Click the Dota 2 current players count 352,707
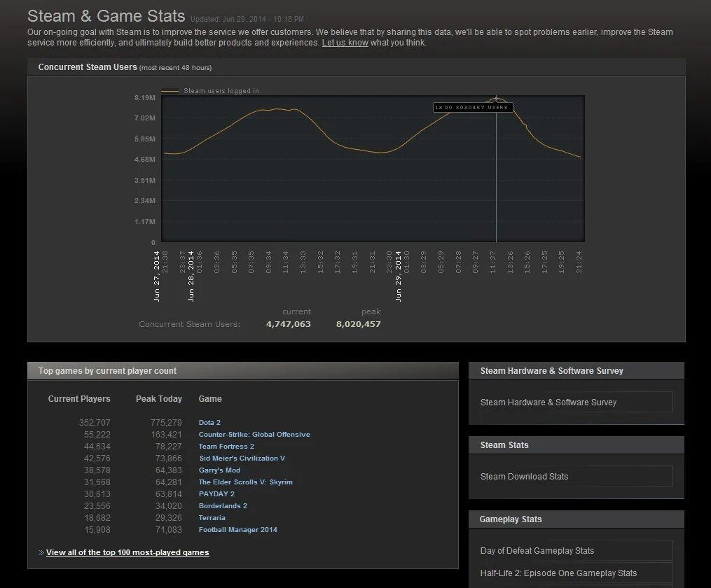The width and height of the screenshot is (711, 588). [95, 422]
